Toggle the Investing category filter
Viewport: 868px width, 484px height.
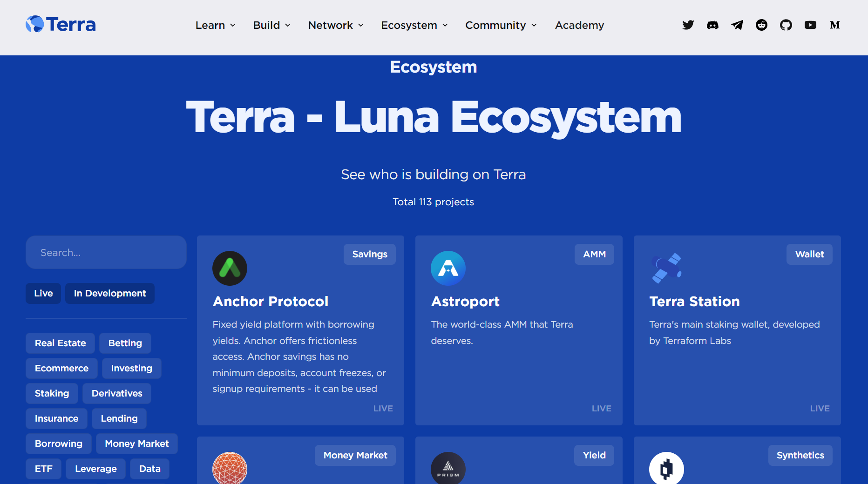click(x=132, y=368)
